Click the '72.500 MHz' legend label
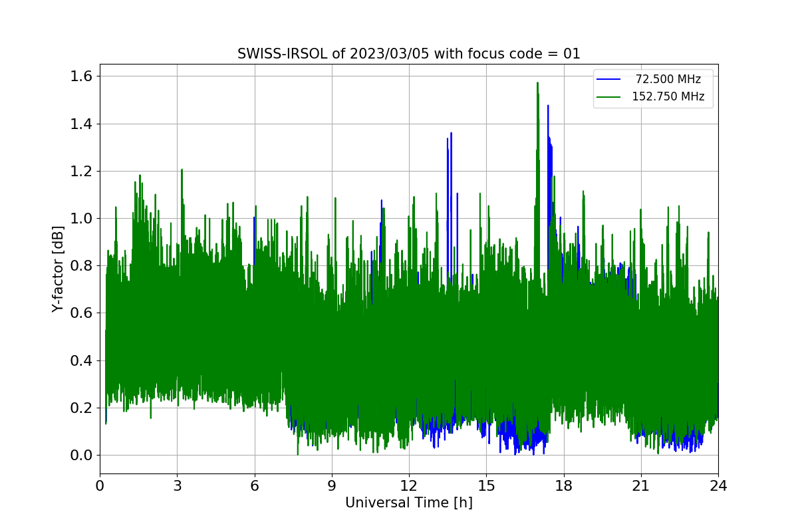 (x=668, y=79)
